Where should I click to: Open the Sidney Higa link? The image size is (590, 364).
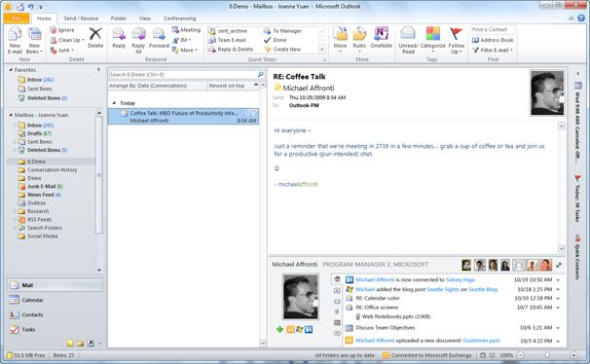(460, 279)
